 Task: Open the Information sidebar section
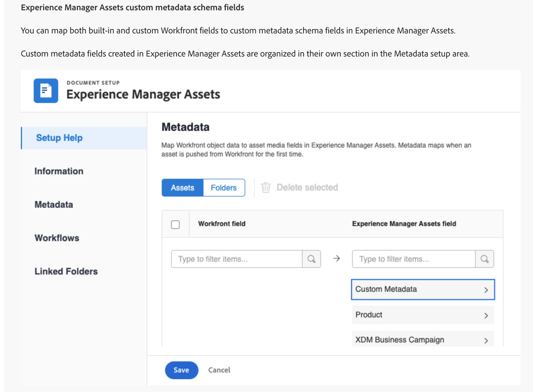[x=59, y=171]
